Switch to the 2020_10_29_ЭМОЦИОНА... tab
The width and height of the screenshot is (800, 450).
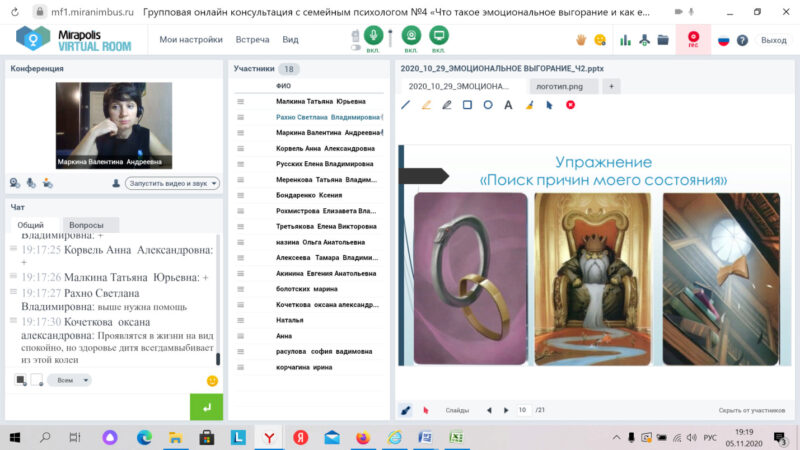[x=462, y=86]
